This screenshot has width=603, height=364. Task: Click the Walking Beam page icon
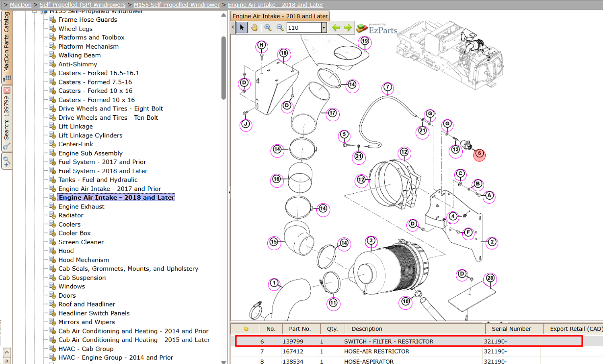tap(53, 55)
